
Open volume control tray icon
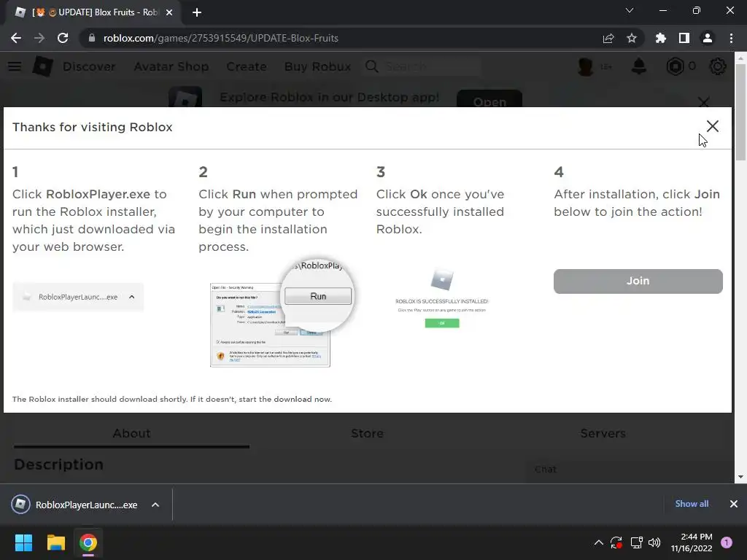click(x=654, y=542)
